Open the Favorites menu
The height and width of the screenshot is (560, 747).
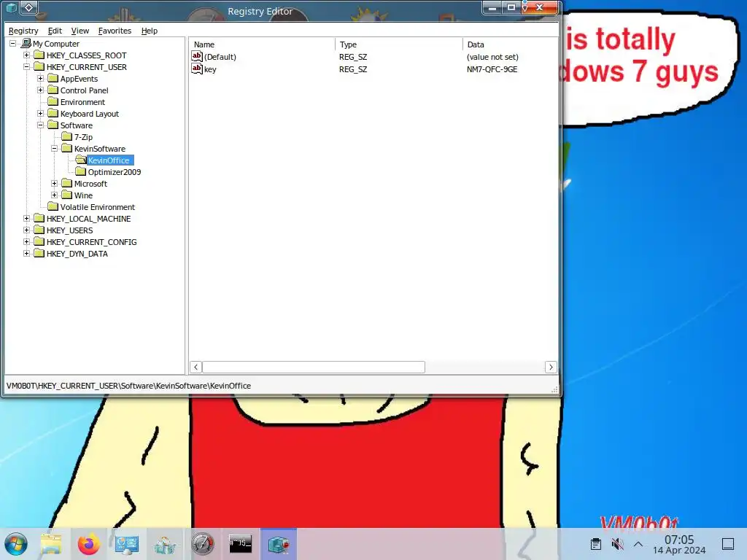coord(115,31)
